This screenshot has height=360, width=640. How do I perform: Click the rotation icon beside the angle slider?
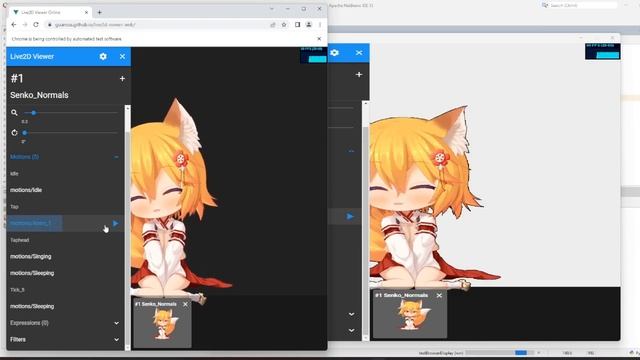click(14, 133)
